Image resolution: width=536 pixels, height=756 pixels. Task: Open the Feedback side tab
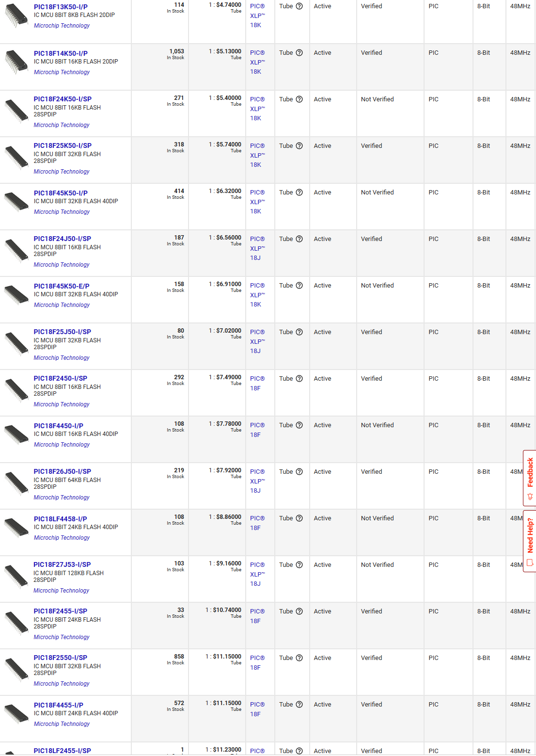[530, 478]
